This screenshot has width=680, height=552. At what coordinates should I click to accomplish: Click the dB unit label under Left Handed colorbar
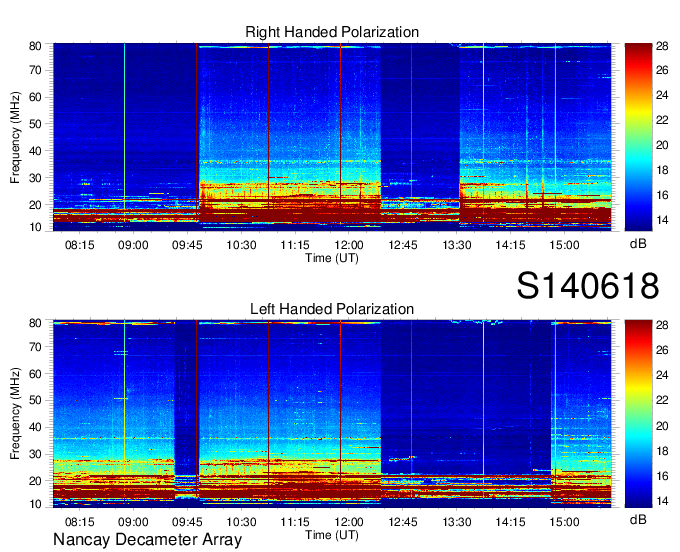coord(638,519)
